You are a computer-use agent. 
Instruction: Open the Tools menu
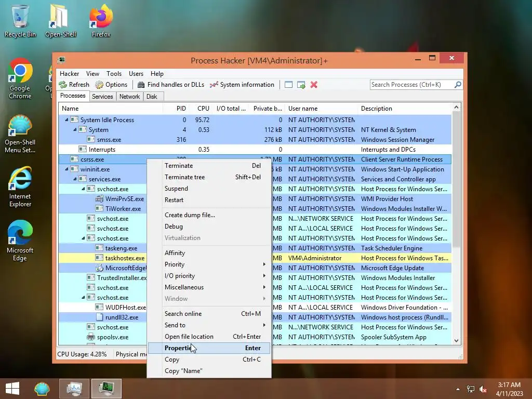click(114, 74)
